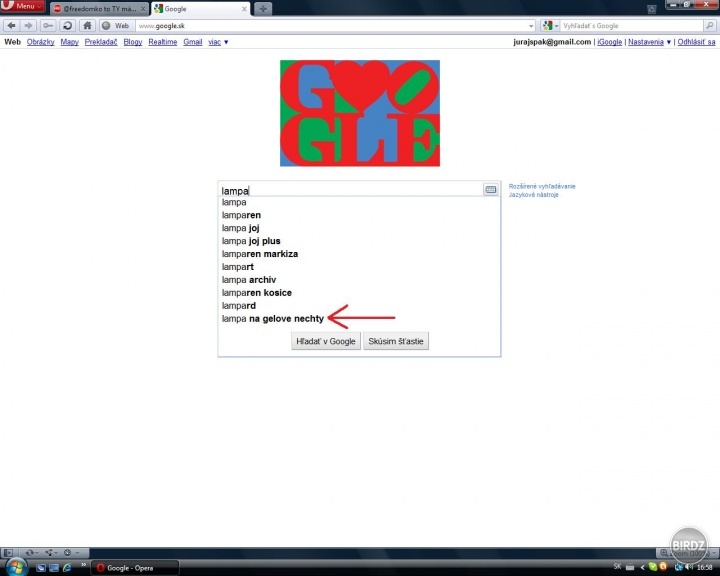Open the iGoogle link
The height and width of the screenshot is (576, 720).
(x=609, y=42)
